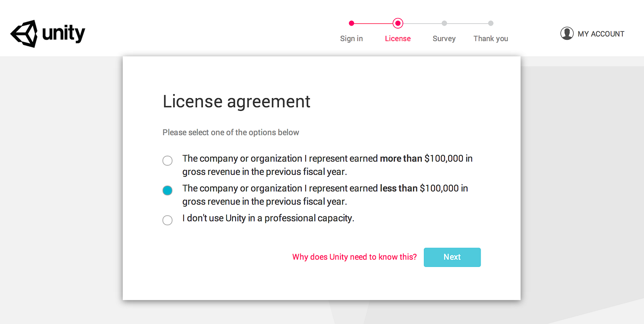Open the account avatar icon
644x324 pixels.
(567, 33)
